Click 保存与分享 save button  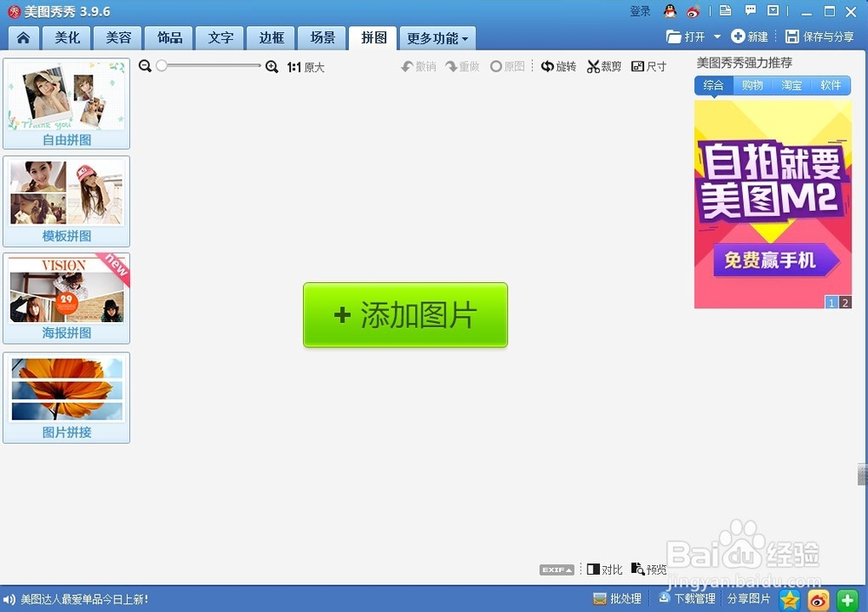pyautogui.click(x=820, y=36)
